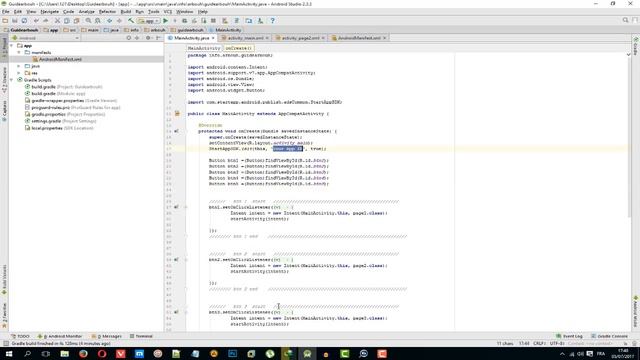
Task: Click the Android Studio taskbar icon
Action: coord(307,354)
